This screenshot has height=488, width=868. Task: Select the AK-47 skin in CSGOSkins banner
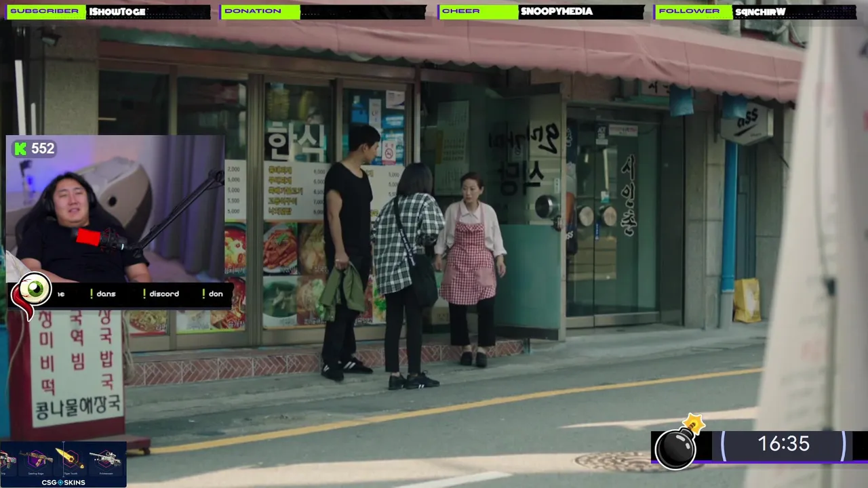(x=36, y=460)
